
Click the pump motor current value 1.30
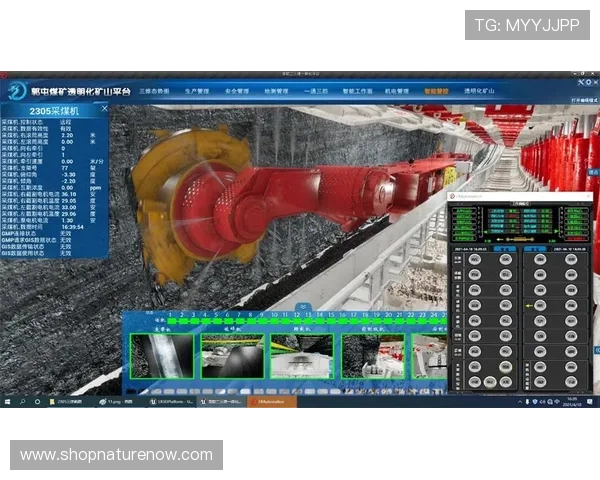point(67,220)
